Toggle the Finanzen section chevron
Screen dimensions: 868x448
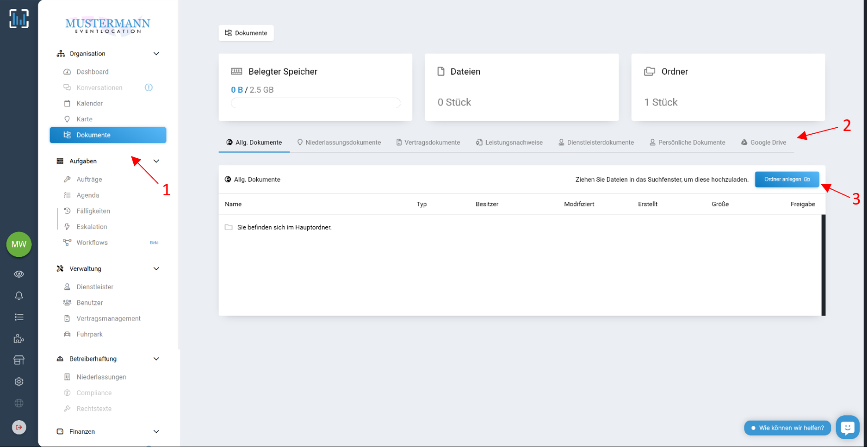[156, 431]
